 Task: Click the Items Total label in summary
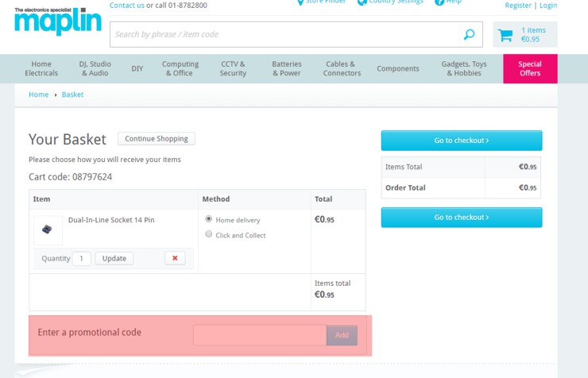coord(404,167)
